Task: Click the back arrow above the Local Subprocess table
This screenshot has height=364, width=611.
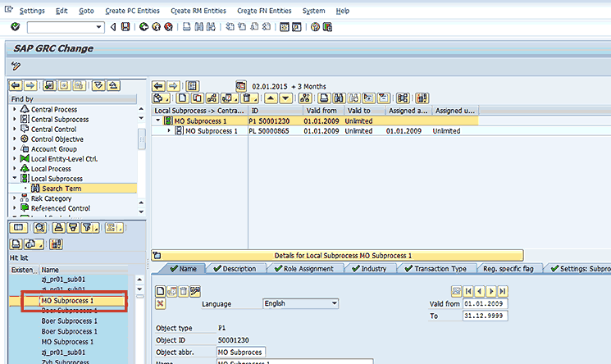Action: (x=158, y=86)
